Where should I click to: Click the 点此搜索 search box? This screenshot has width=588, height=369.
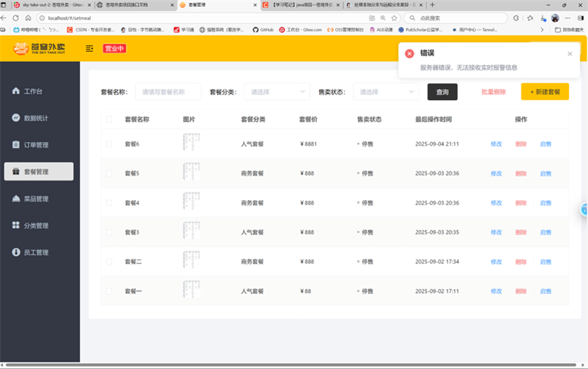[x=456, y=18]
